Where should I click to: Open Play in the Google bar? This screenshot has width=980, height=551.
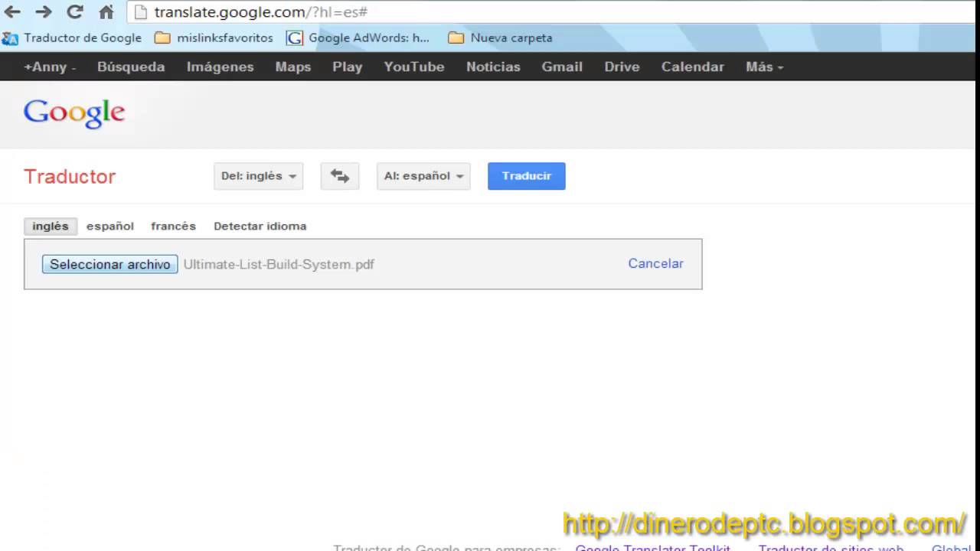pos(347,67)
